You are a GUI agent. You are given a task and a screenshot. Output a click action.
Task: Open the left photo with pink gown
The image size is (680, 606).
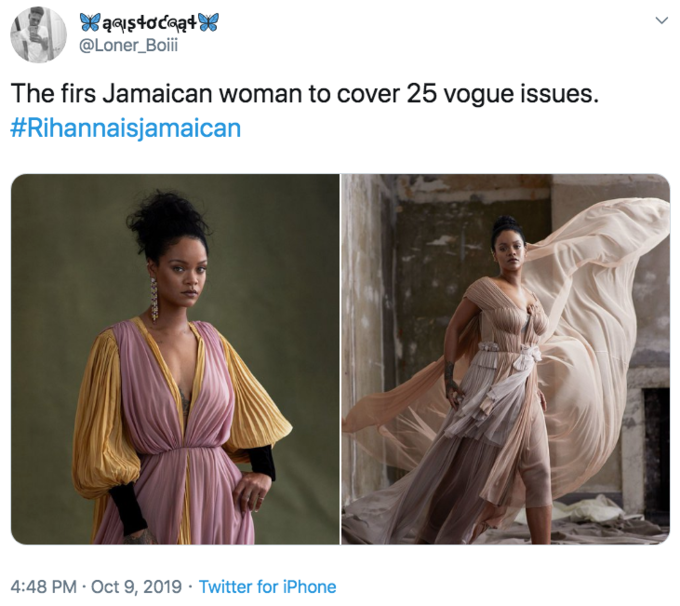pos(175,359)
